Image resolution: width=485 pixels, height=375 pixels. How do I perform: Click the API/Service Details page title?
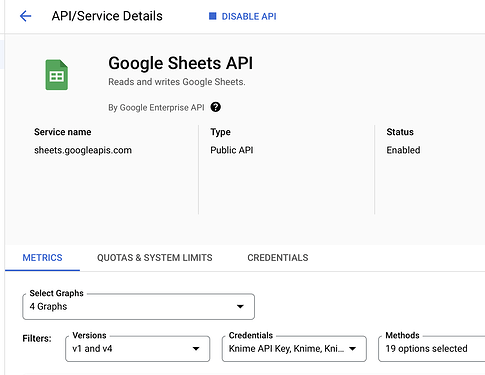coord(107,16)
